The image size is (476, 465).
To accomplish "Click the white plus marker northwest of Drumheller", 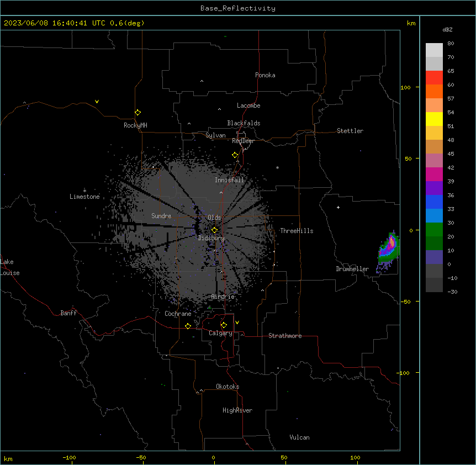I will [338, 207].
